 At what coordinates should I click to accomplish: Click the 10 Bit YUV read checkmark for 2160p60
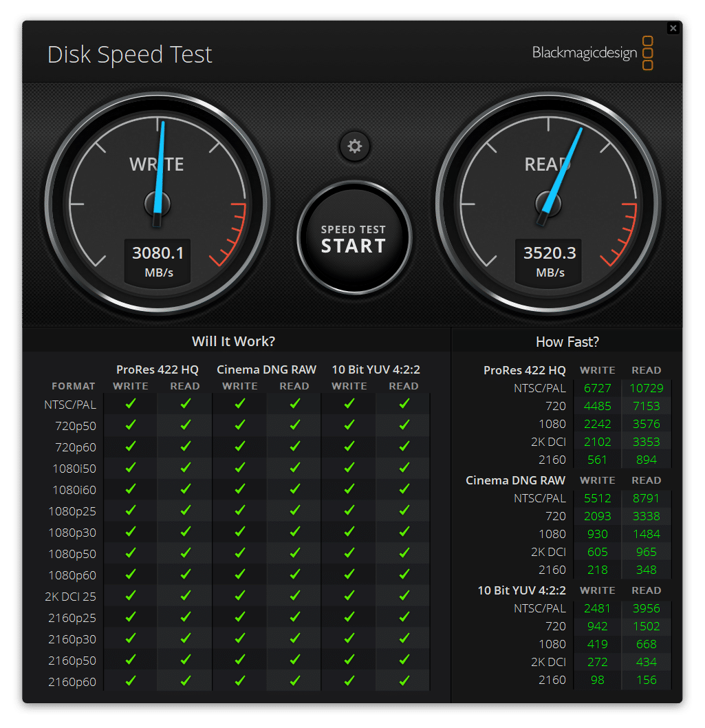pyautogui.click(x=404, y=681)
